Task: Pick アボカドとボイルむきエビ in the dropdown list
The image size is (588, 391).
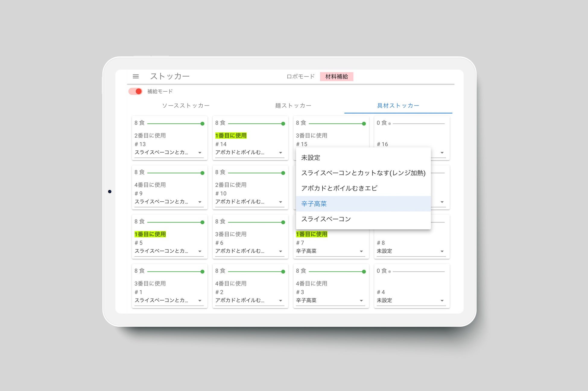Action: pos(339,188)
